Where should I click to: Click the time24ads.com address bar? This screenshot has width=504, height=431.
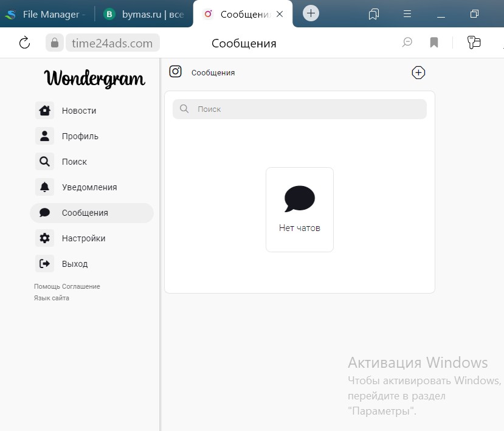[112, 43]
